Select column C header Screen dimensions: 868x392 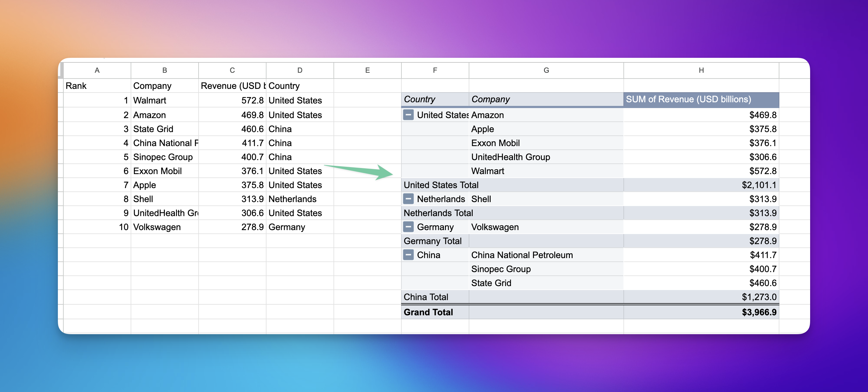click(232, 70)
